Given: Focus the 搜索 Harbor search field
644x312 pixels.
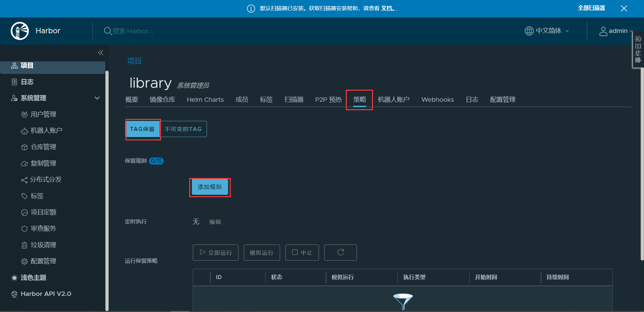Looking at the screenshot, I should pyautogui.click(x=133, y=31).
